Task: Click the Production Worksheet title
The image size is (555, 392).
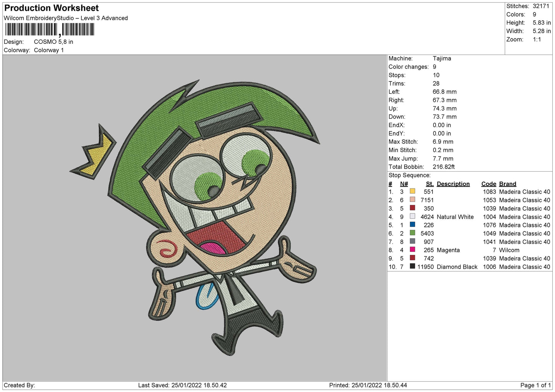Action: [51, 8]
